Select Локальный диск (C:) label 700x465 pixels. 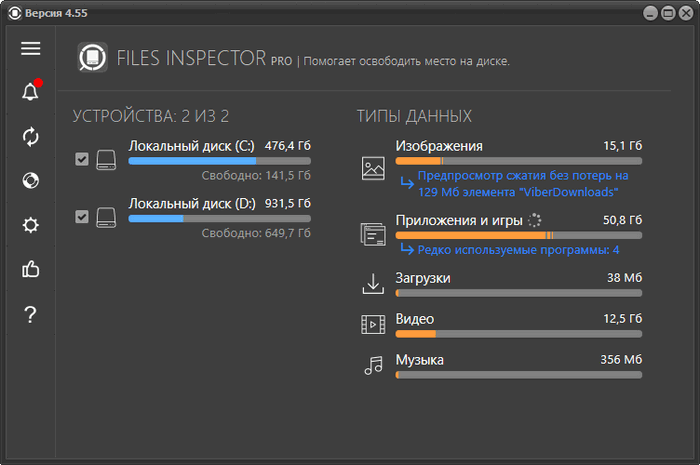(192, 146)
